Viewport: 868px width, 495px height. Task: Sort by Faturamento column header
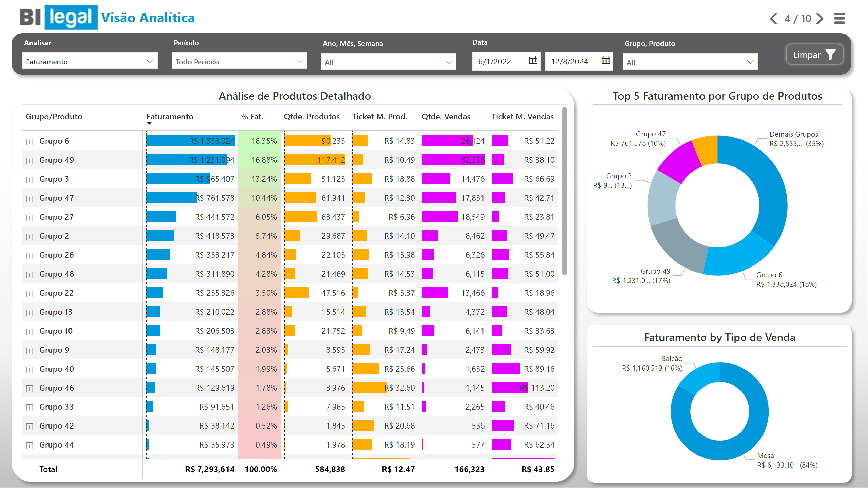(x=170, y=117)
